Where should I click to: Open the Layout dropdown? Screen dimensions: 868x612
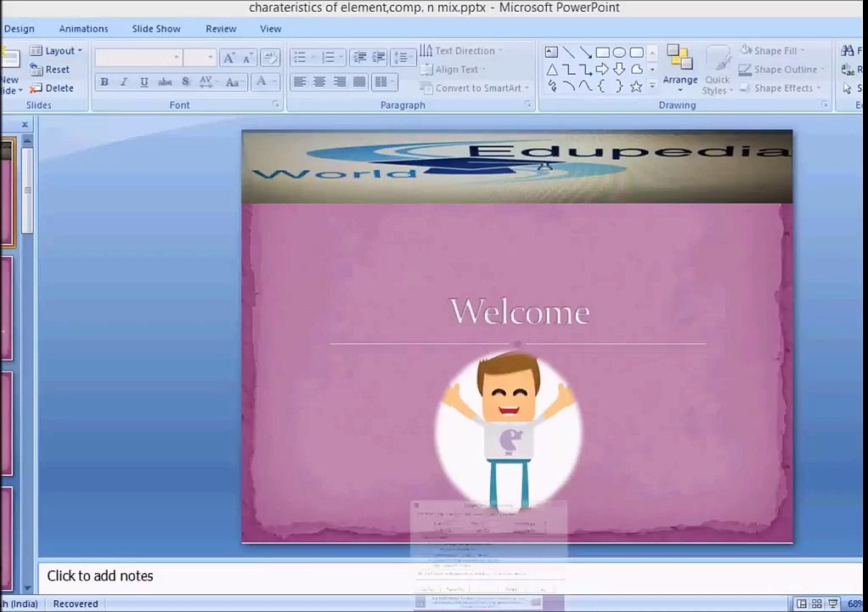tap(56, 51)
